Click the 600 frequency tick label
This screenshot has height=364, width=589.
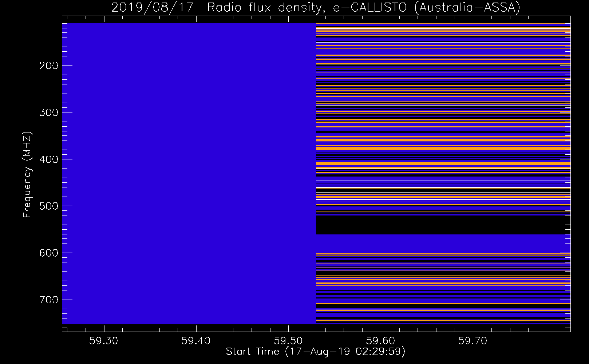point(48,253)
